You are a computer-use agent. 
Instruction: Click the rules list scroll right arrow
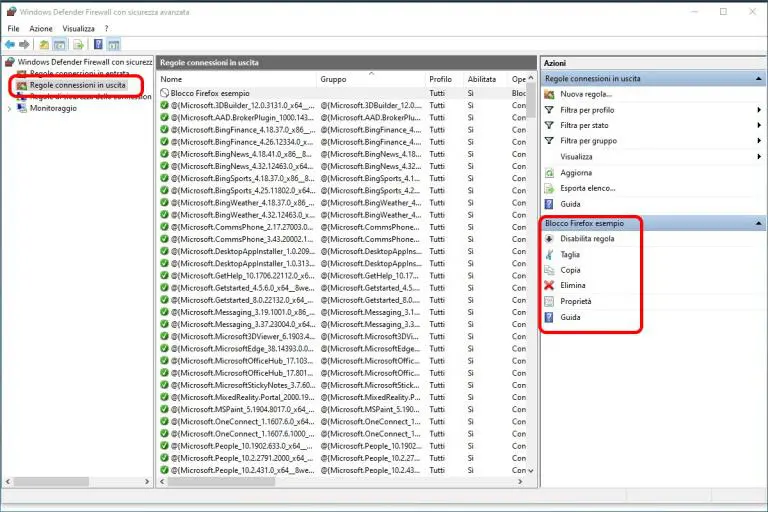[520, 482]
